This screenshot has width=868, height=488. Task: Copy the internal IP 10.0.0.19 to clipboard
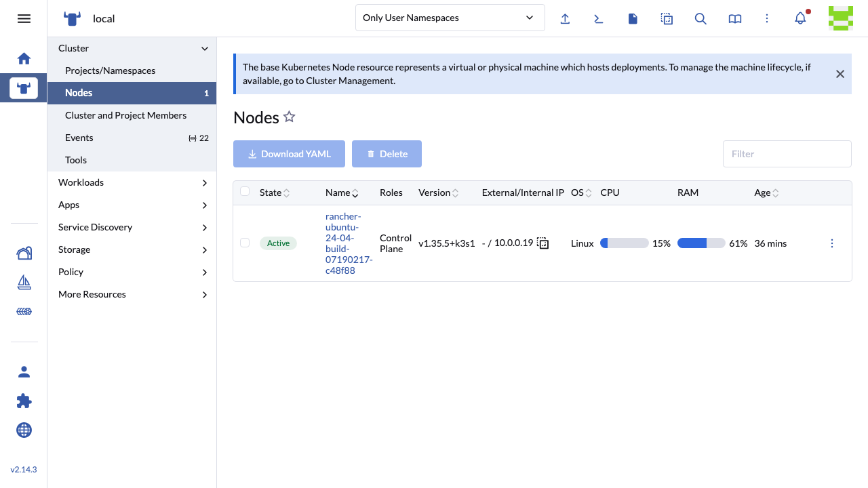point(543,243)
